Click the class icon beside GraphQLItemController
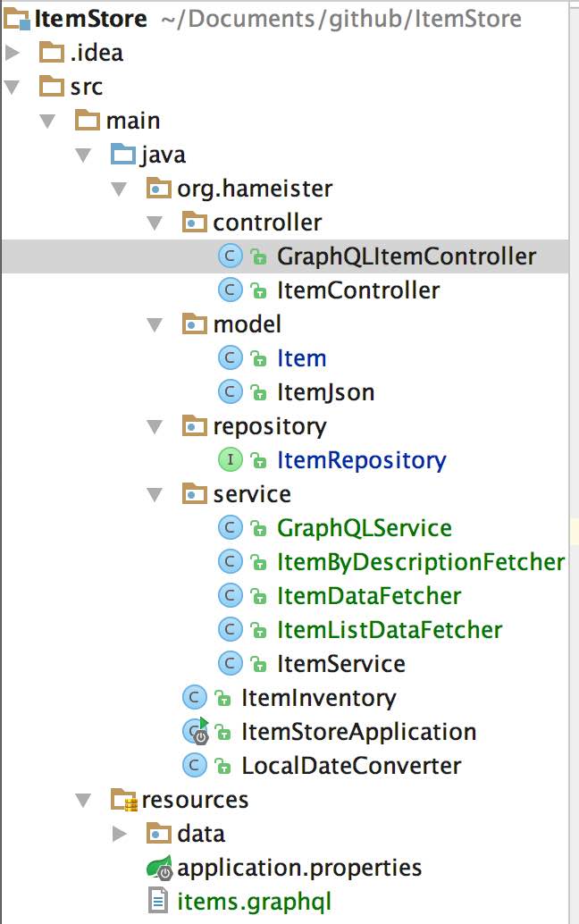The height and width of the screenshot is (924, 579). (x=230, y=257)
